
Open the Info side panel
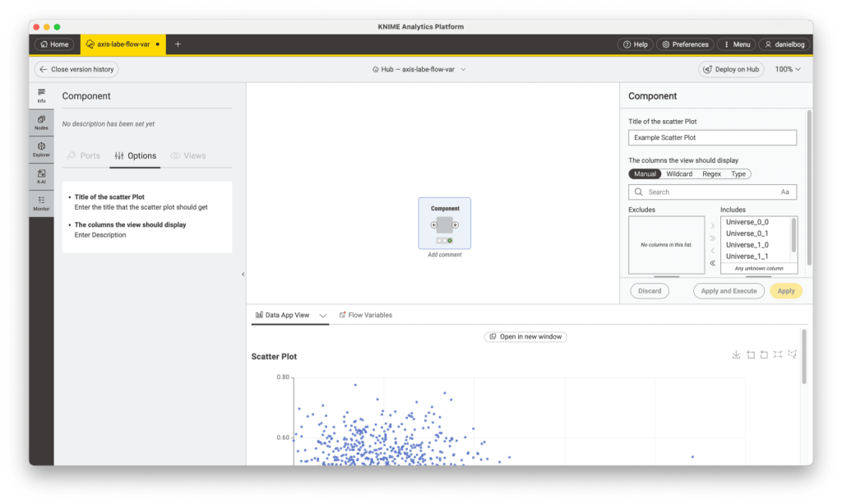(41, 95)
